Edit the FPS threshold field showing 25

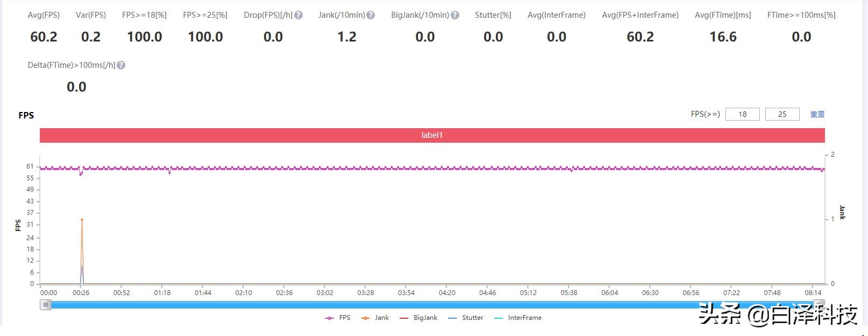[782, 114]
